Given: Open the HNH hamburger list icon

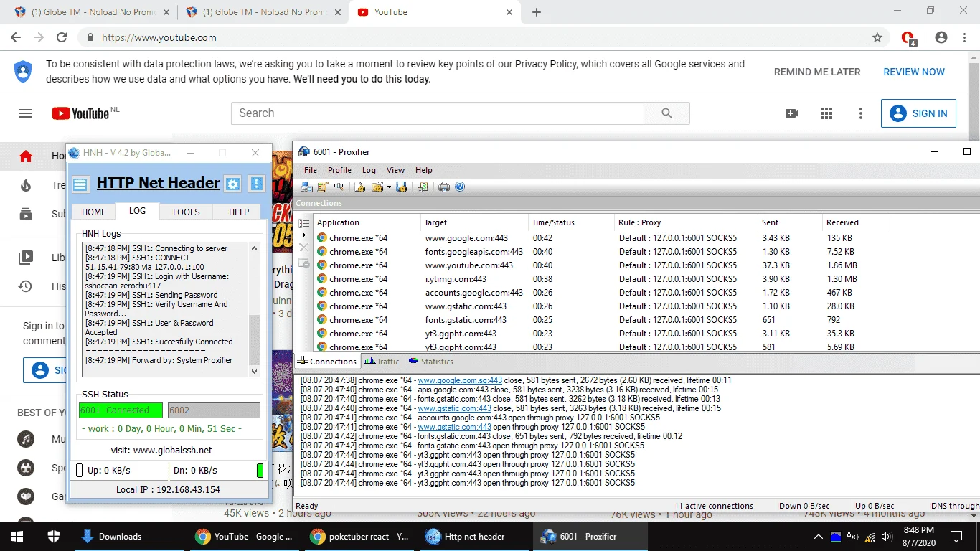Looking at the screenshot, I should (x=80, y=184).
